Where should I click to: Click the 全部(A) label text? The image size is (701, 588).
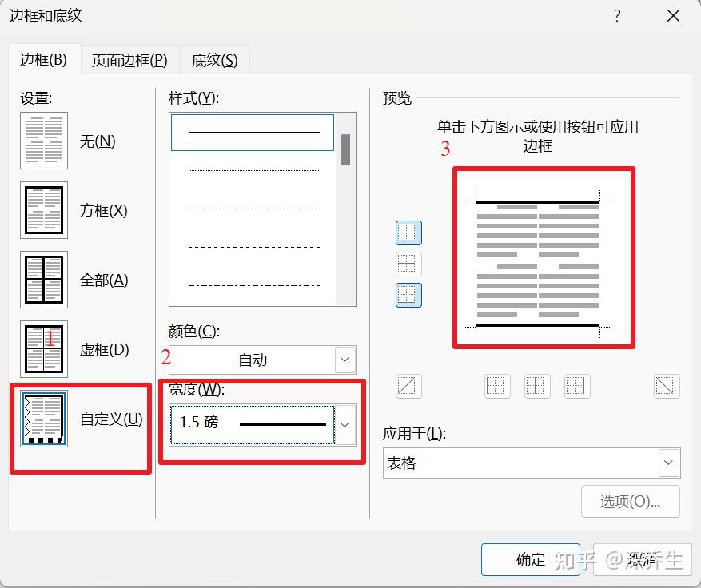(x=104, y=280)
